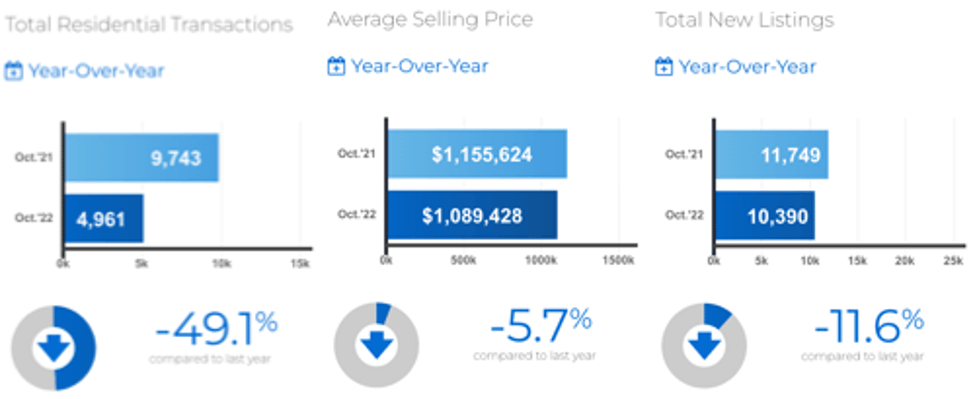Select the 11,749 new listings bar
Image resolution: width=975 pixels, height=399 pixels.
772,155
